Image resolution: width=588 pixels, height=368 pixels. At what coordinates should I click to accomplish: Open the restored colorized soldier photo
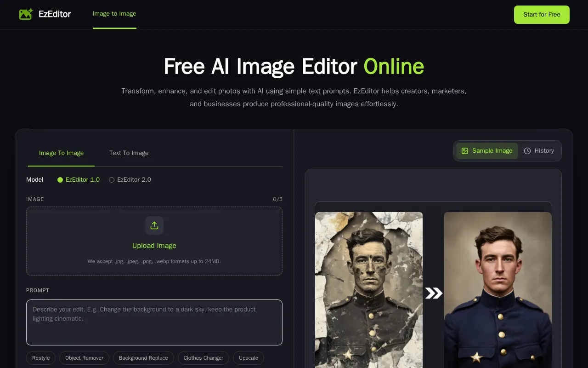point(498,290)
